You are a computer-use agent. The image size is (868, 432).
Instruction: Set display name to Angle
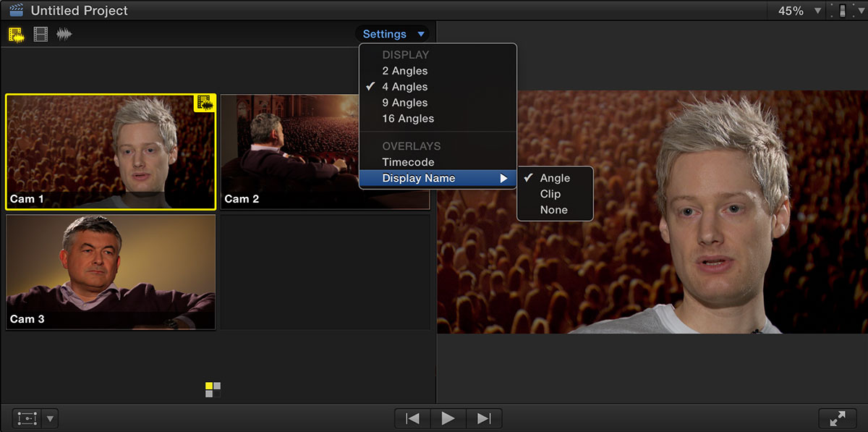555,178
